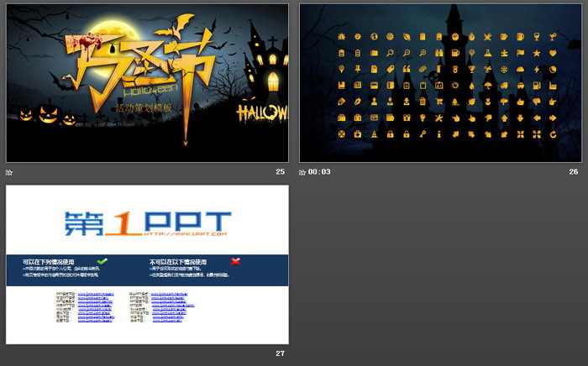
Task: Select the icon library slide thumbnail 26
Action: pyautogui.click(x=440, y=82)
